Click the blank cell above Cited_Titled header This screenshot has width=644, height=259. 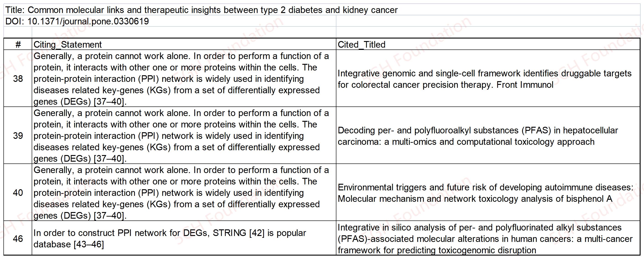coord(488,32)
